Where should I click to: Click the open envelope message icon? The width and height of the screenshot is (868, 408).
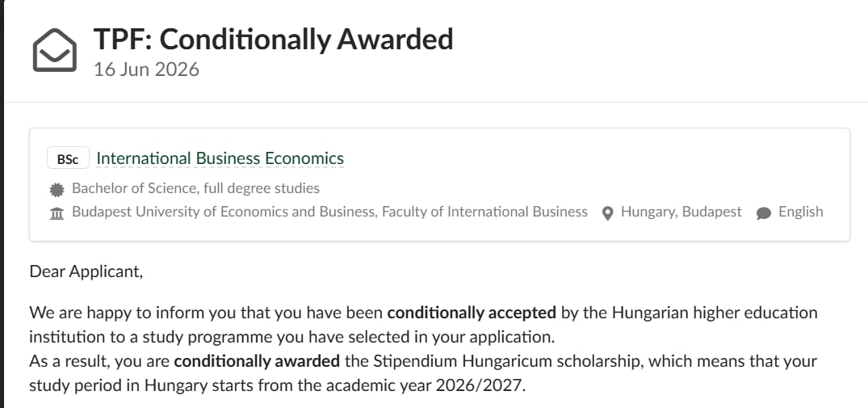pos(54,50)
